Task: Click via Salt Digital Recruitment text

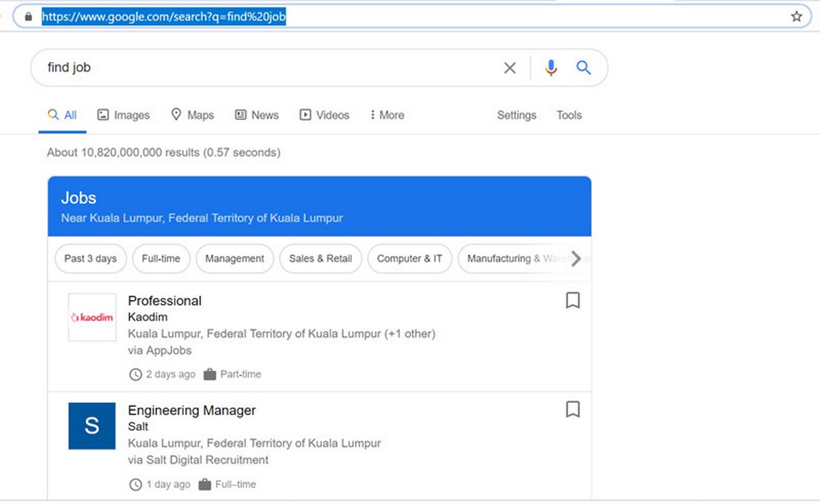Action: tap(198, 460)
